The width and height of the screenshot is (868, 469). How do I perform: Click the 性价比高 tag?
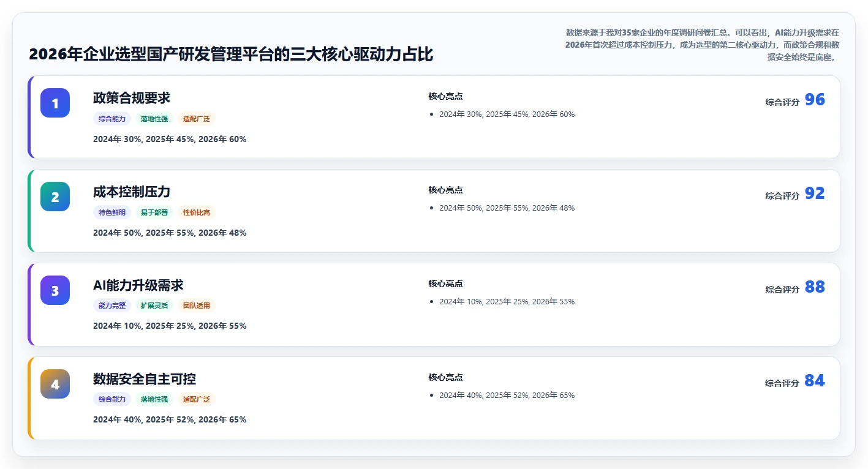coord(197,212)
